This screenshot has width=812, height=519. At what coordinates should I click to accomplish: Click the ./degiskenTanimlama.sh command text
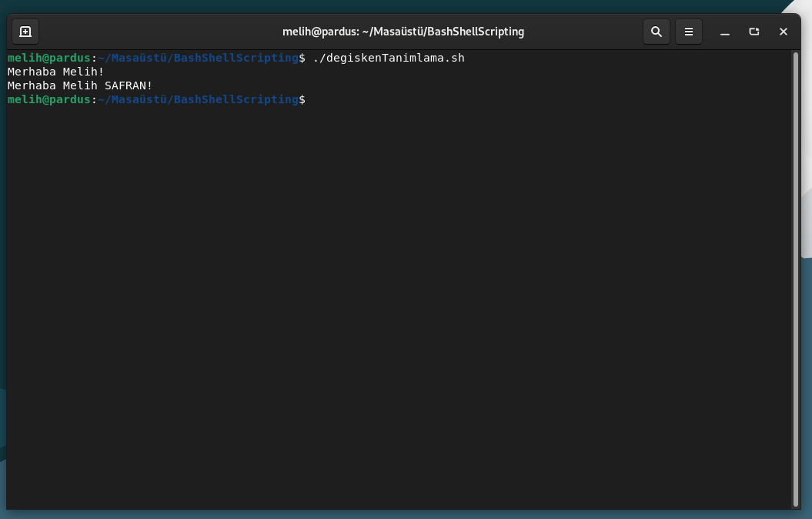389,58
